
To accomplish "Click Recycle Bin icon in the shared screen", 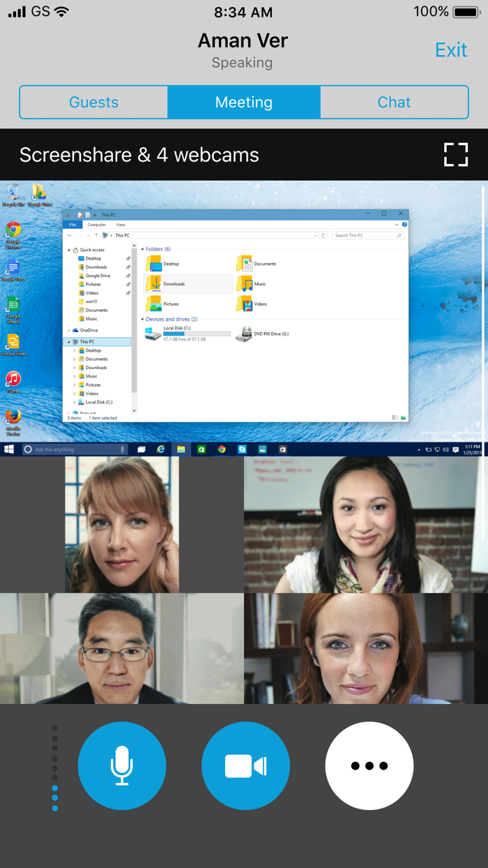I will click(x=13, y=196).
